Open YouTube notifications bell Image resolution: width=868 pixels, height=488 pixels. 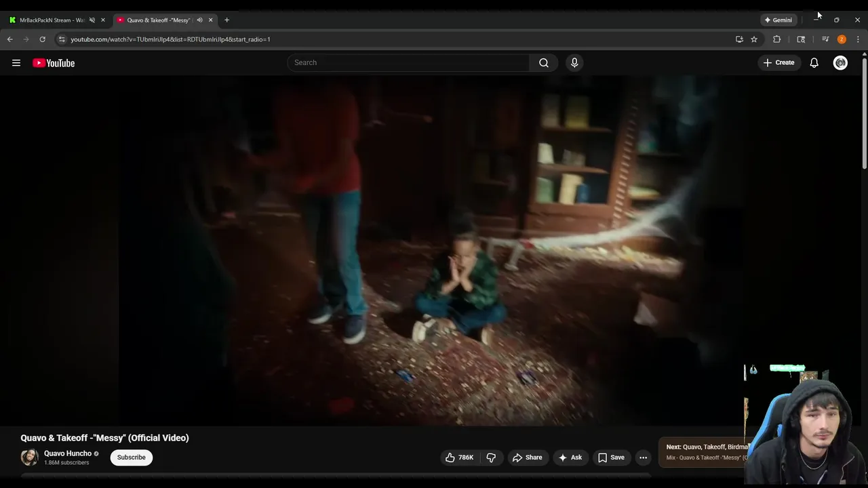click(814, 63)
